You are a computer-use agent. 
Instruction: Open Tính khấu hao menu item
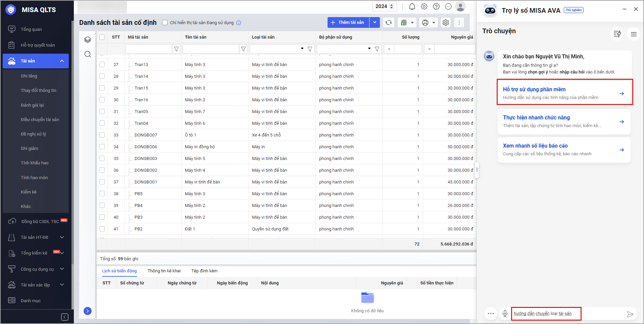tap(35, 163)
